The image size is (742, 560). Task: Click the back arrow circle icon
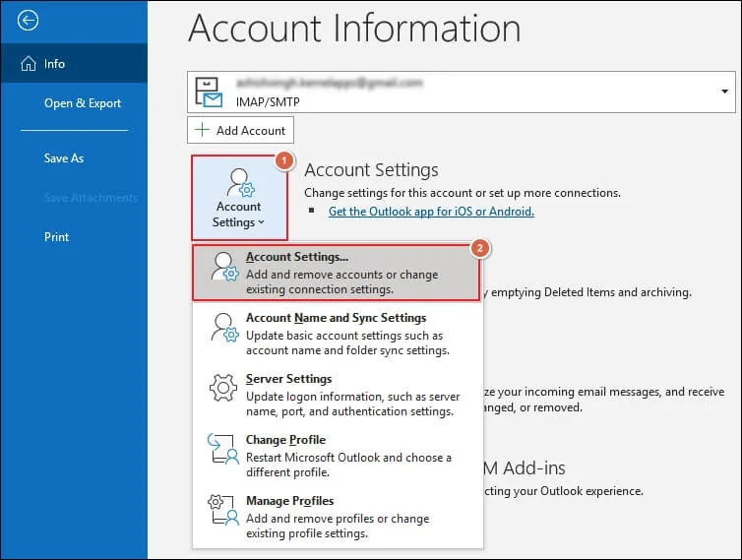click(x=28, y=21)
